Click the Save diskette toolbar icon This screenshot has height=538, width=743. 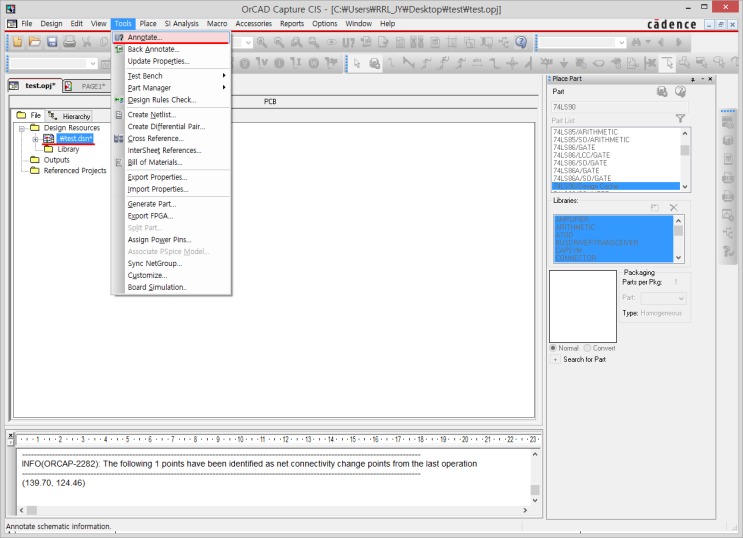(52, 42)
